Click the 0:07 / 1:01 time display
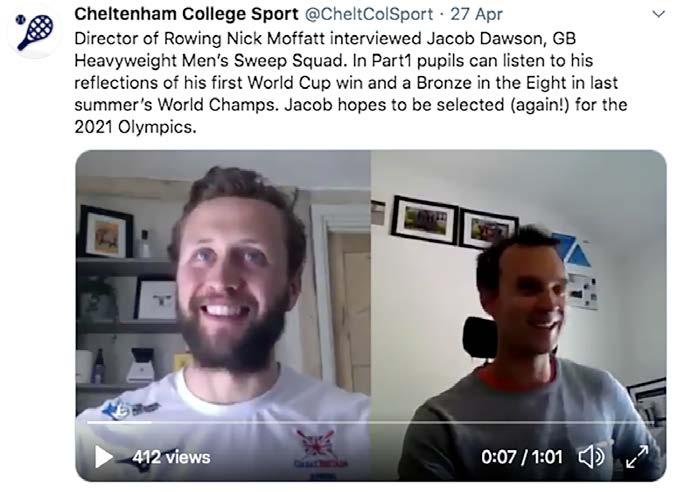 click(x=522, y=457)
